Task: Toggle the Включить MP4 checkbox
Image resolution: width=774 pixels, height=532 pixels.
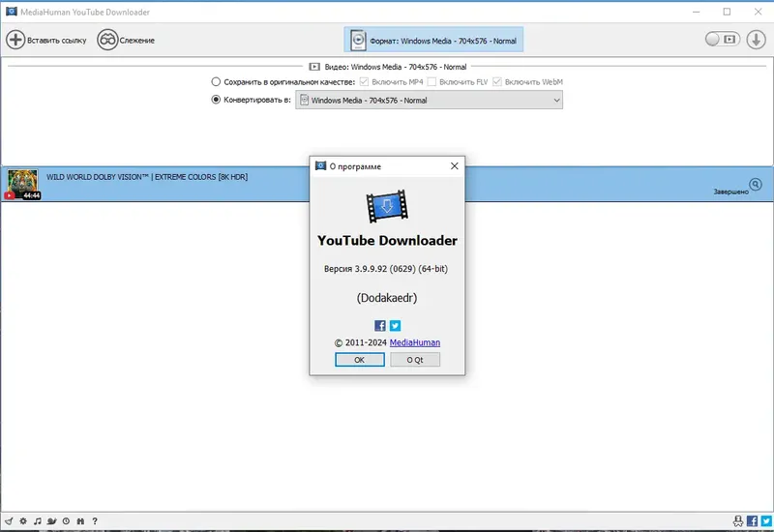Action: tap(364, 82)
